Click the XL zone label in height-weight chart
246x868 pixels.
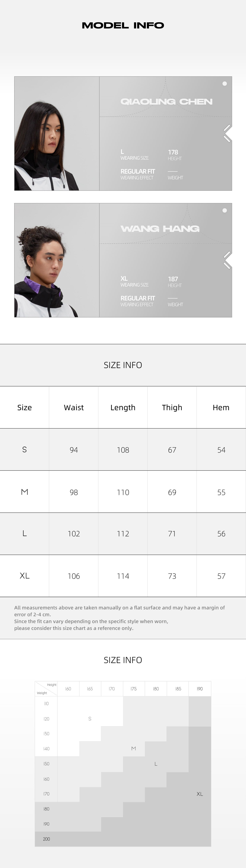pyautogui.click(x=200, y=794)
